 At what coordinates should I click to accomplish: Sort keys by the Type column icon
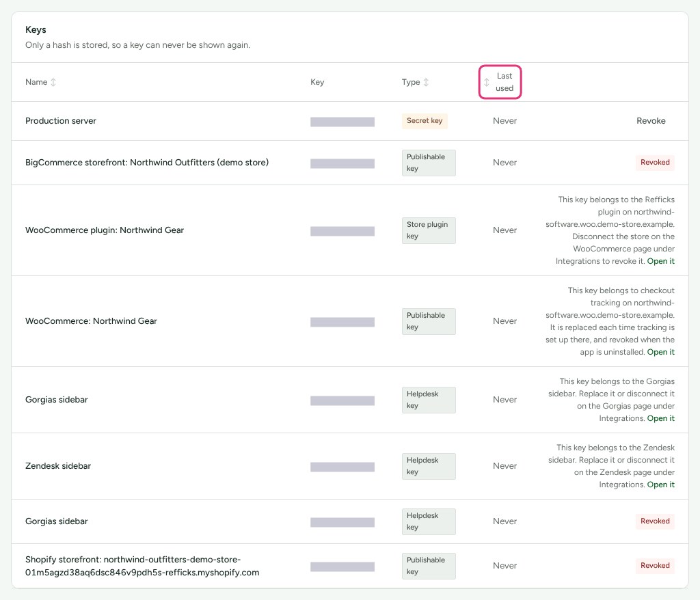pyautogui.click(x=426, y=82)
